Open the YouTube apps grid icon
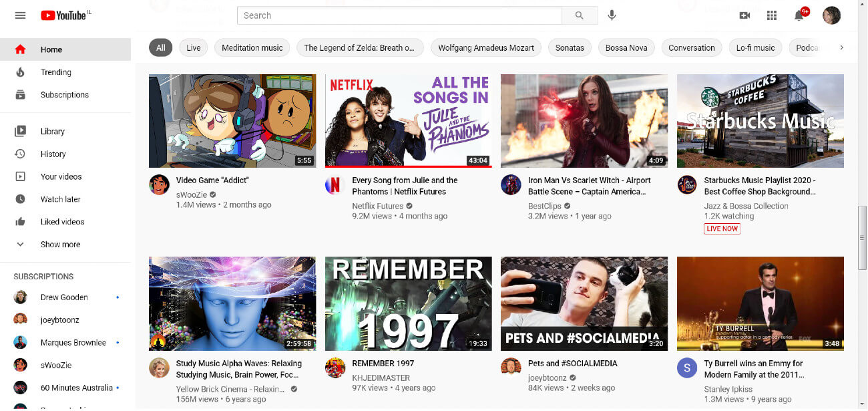 pyautogui.click(x=772, y=15)
